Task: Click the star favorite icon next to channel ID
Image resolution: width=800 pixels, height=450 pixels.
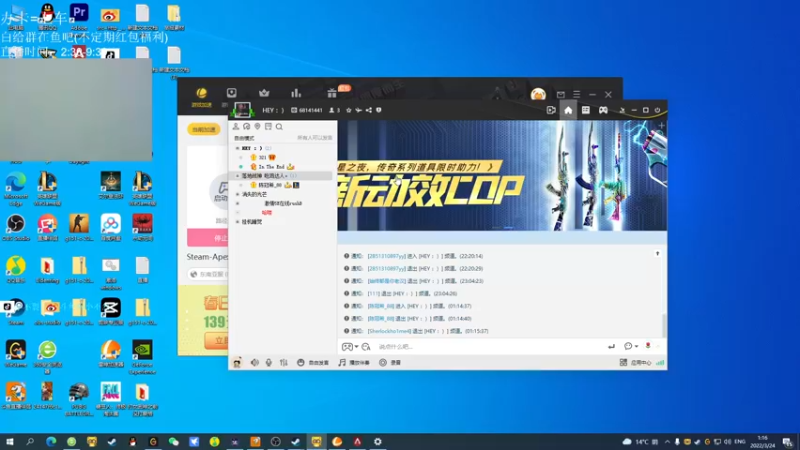Action: click(349, 110)
